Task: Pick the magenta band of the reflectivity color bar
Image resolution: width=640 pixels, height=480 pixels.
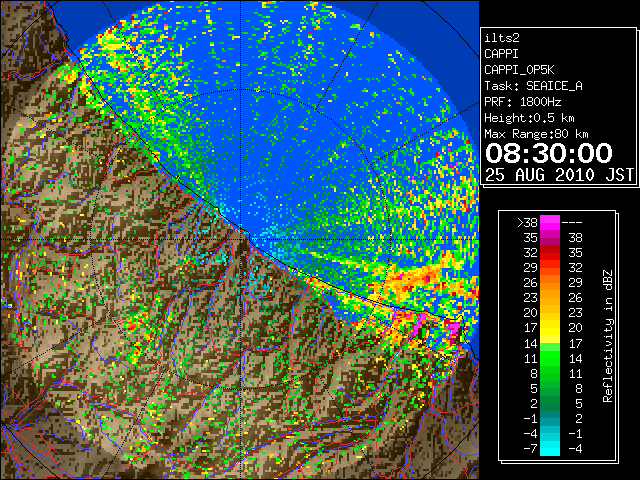Action: point(550,223)
